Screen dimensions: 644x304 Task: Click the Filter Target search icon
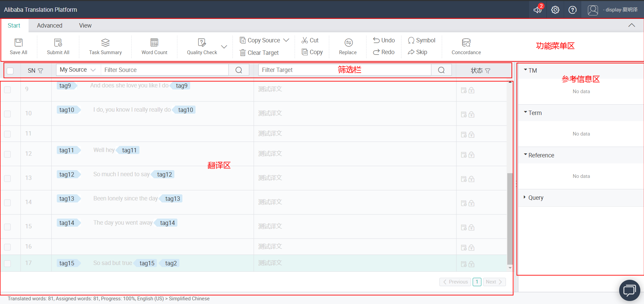coord(441,70)
